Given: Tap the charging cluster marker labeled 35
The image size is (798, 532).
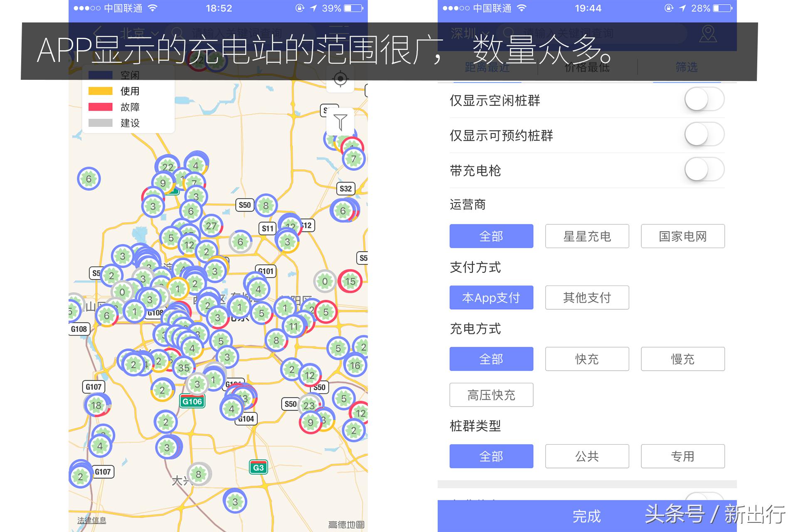Looking at the screenshot, I should pos(183,368).
